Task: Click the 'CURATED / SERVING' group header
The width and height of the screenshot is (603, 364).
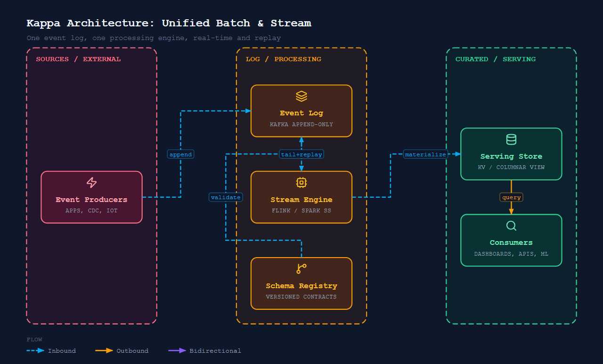Action: 496,59
